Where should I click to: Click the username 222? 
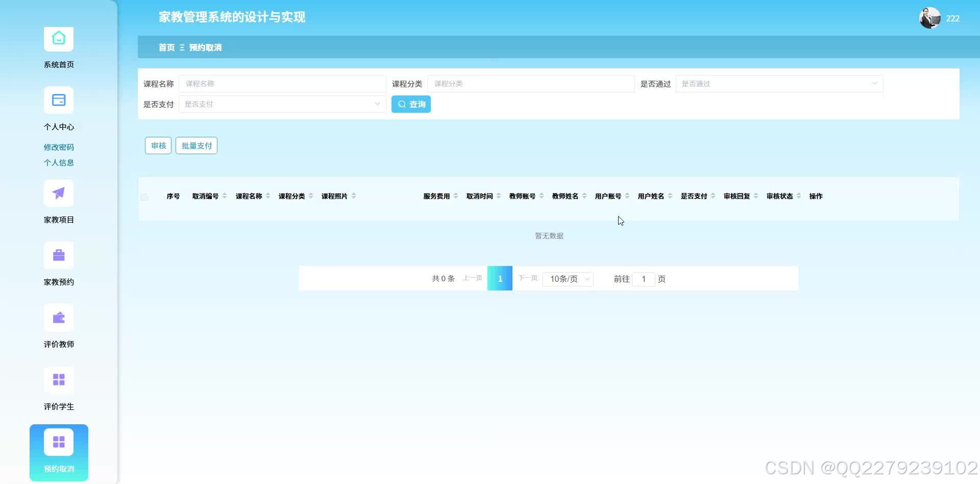coord(952,18)
